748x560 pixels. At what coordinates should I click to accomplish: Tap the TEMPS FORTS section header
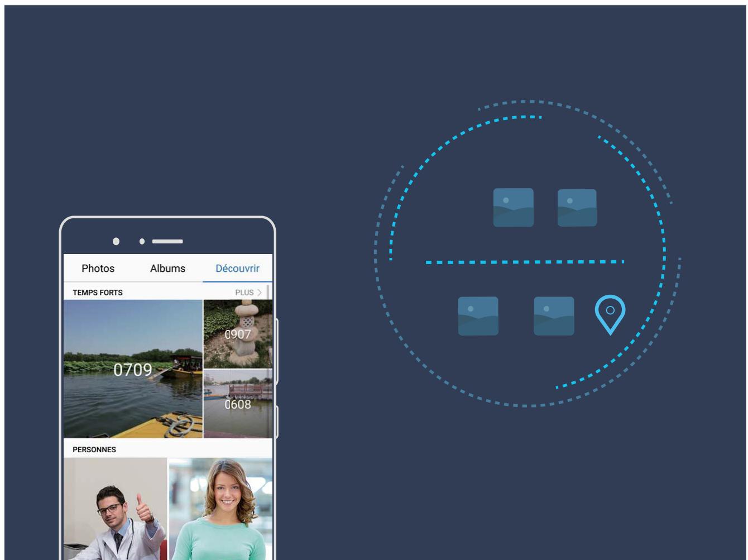[98, 293]
